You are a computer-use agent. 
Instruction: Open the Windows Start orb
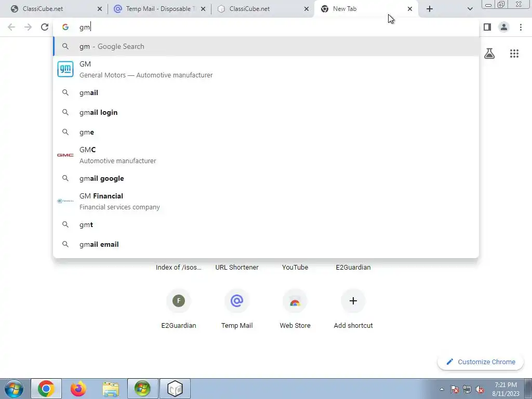pyautogui.click(x=14, y=389)
